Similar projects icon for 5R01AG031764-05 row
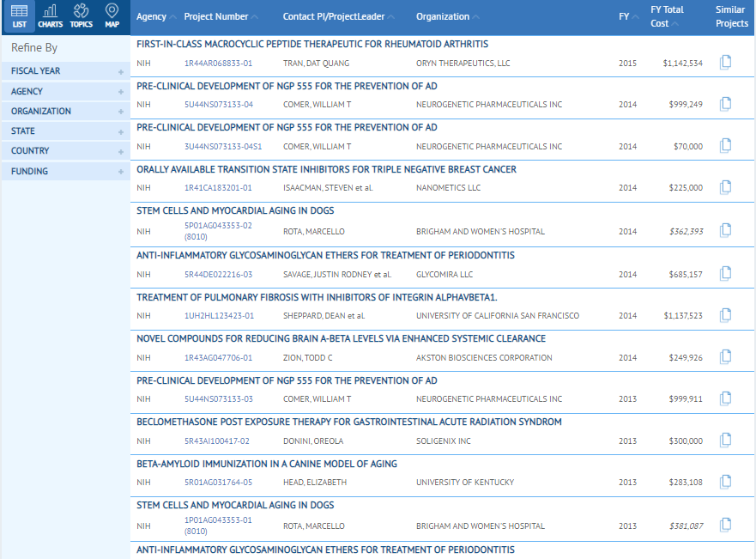 tap(725, 482)
